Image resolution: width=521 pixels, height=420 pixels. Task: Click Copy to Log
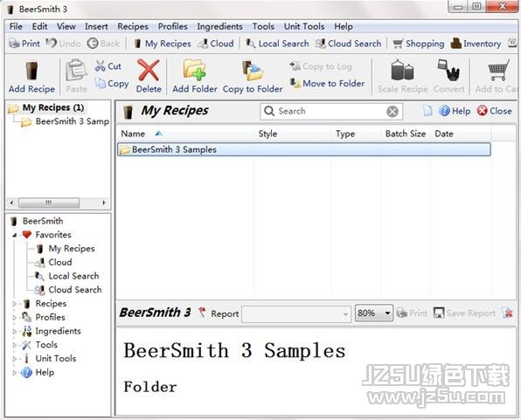pyautogui.click(x=320, y=66)
